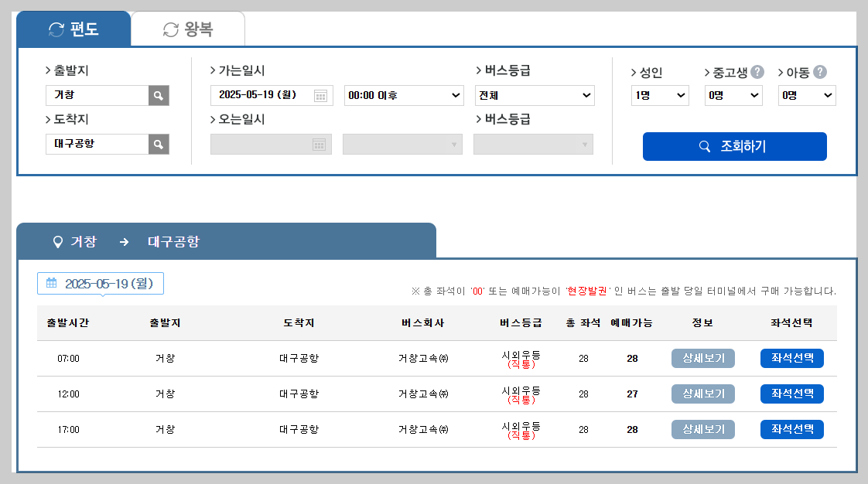Click 좌석선택 for the 12:00 bus
The height and width of the screenshot is (484, 868).
point(792,394)
